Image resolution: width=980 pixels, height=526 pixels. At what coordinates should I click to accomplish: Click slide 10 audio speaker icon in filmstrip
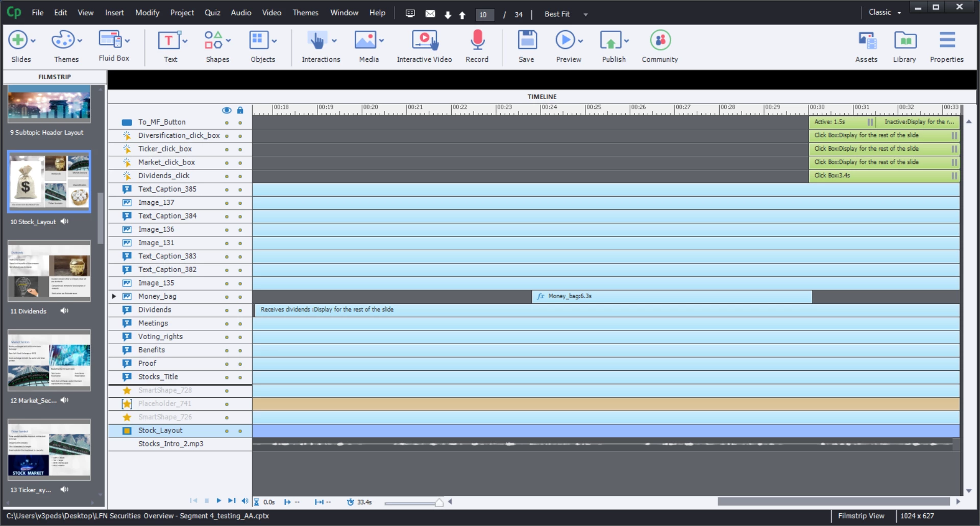(x=64, y=222)
